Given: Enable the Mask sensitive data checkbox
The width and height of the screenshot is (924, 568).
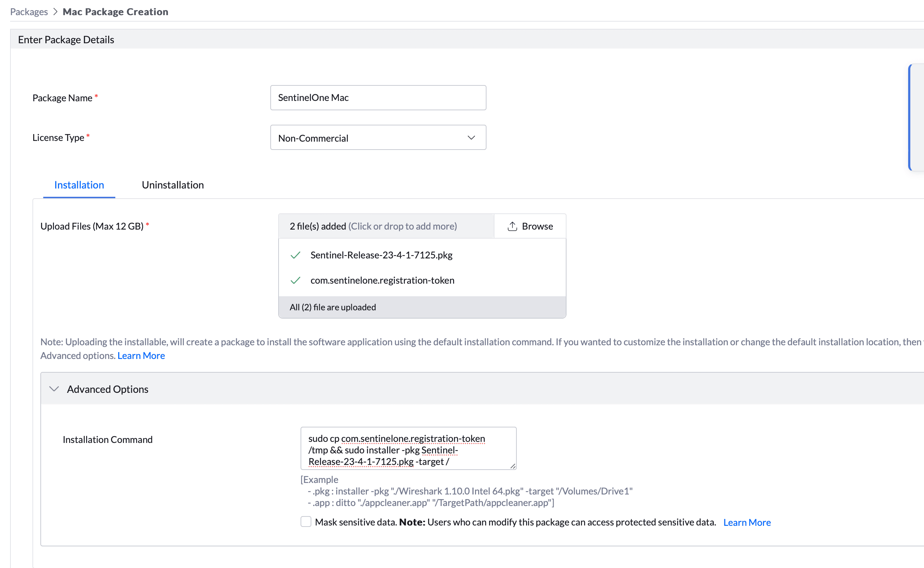Looking at the screenshot, I should 306,522.
